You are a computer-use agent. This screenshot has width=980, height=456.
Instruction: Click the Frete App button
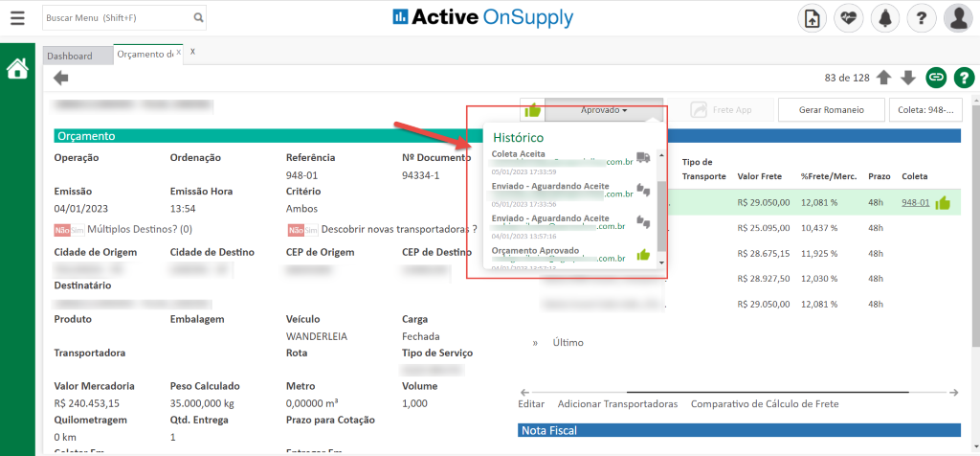click(x=721, y=110)
